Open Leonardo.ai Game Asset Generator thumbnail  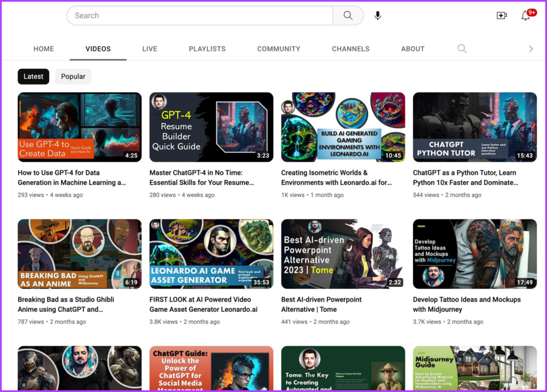click(212, 254)
